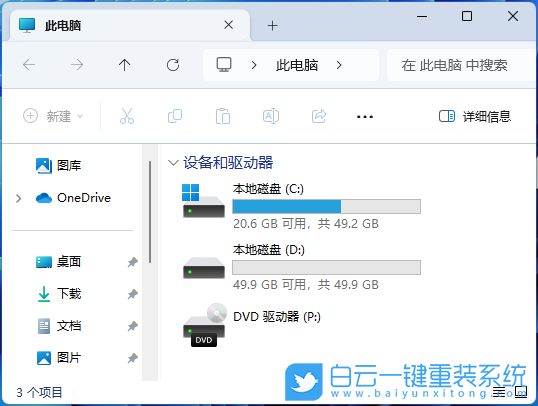The image size is (538, 406).
Task: Click the pin icon beside 下载
Action: [x=132, y=294]
